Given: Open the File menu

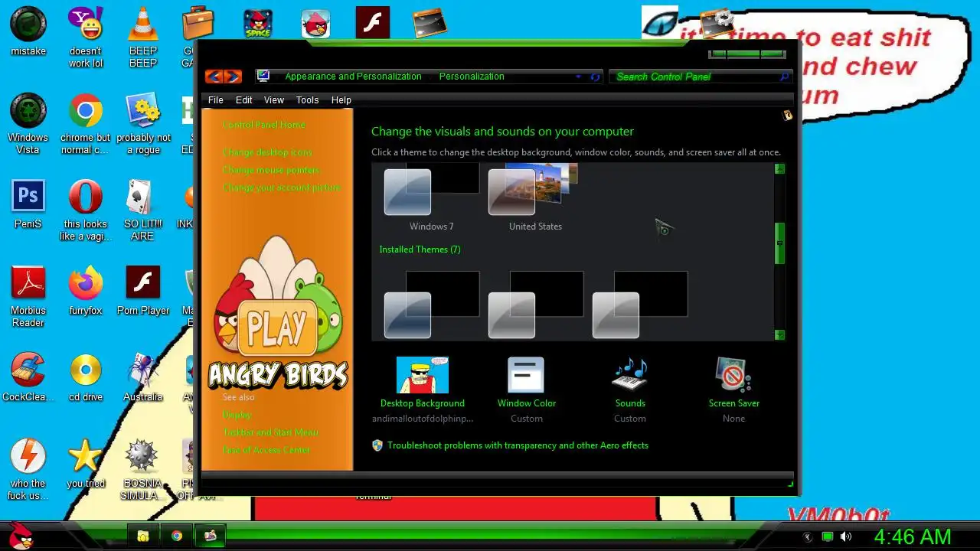Looking at the screenshot, I should (x=216, y=100).
